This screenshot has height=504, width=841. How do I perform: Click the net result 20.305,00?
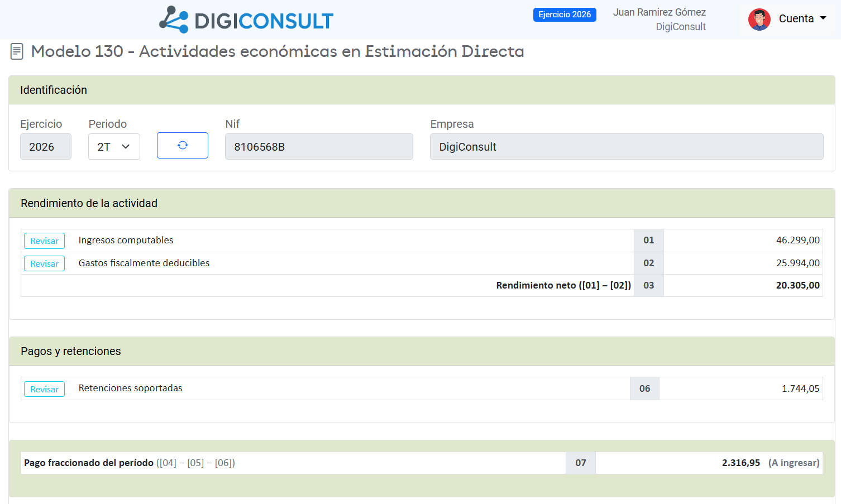[798, 285]
